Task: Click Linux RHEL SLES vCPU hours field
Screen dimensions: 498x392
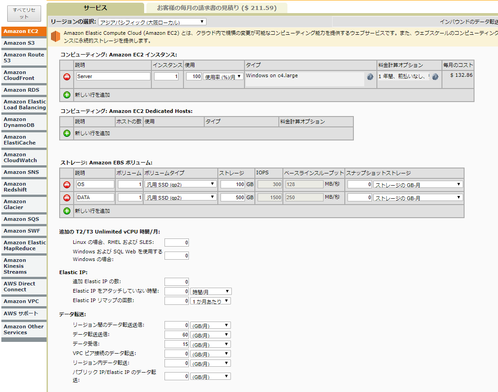Action: coord(177,243)
